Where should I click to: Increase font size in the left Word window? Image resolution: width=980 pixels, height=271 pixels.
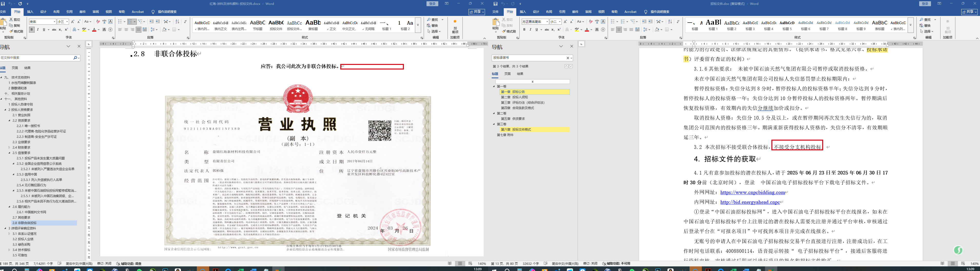pos(73,22)
